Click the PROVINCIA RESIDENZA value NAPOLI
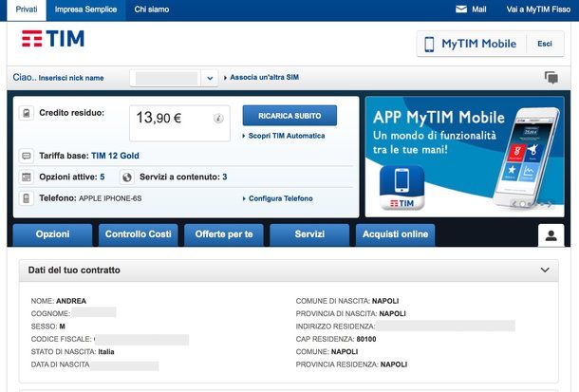The image size is (579, 392). (x=394, y=364)
